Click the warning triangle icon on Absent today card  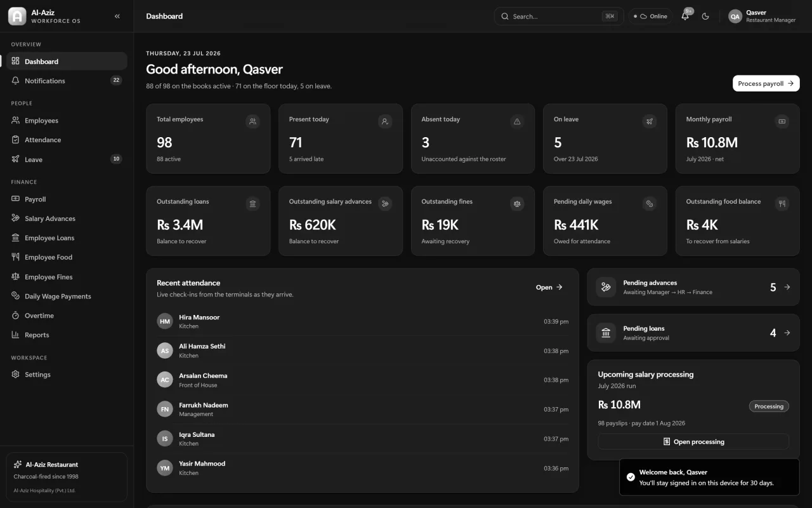coord(517,121)
